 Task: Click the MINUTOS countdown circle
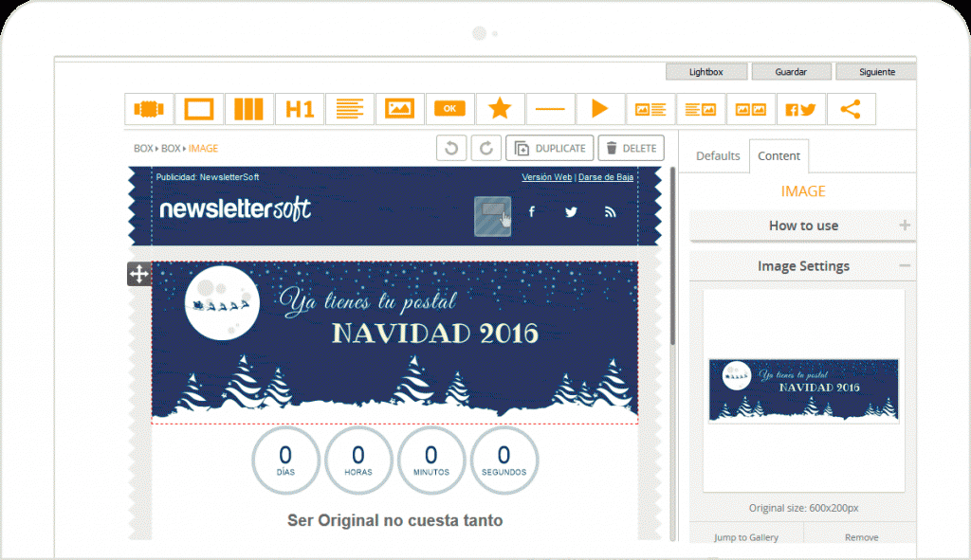(x=431, y=461)
